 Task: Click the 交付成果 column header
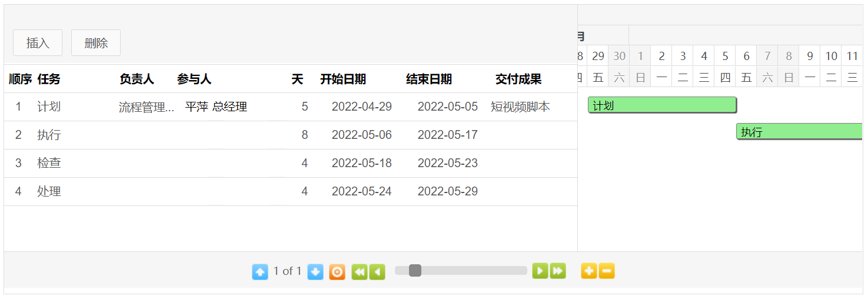click(518, 79)
